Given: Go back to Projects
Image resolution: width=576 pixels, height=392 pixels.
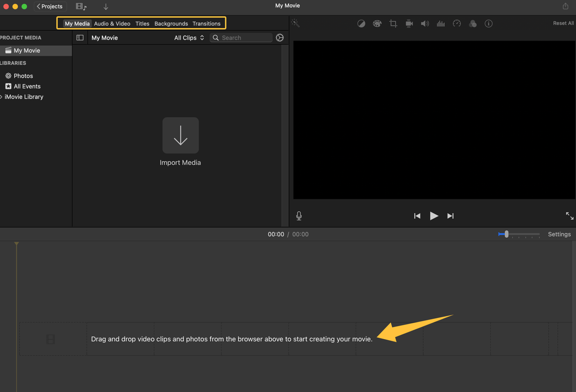Looking at the screenshot, I should (x=50, y=6).
